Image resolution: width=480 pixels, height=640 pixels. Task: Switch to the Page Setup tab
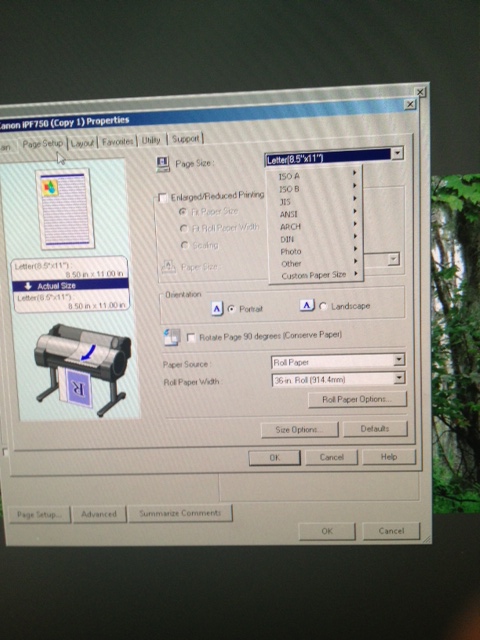coord(42,144)
